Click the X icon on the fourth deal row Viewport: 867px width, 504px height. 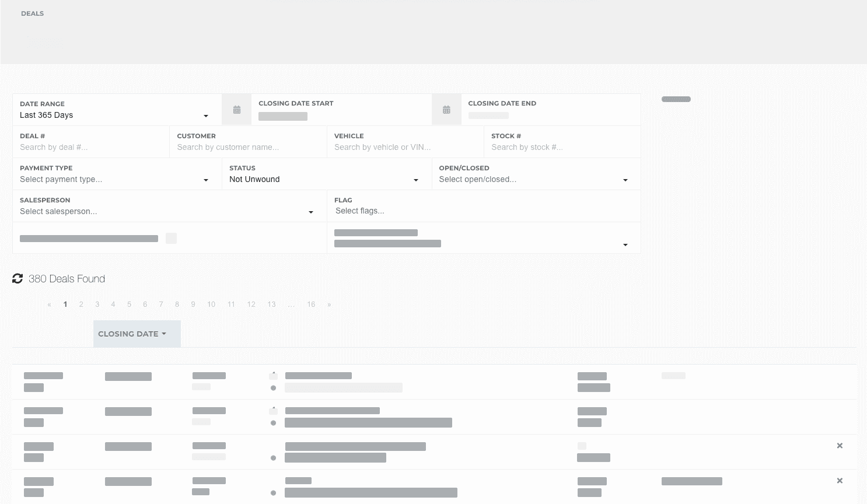pyautogui.click(x=840, y=481)
